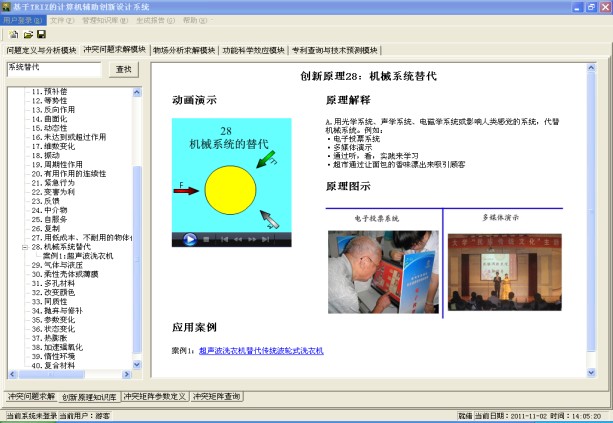The width and height of the screenshot is (613, 423).
Task: Click the new document toolbar icon
Action: coord(14,34)
